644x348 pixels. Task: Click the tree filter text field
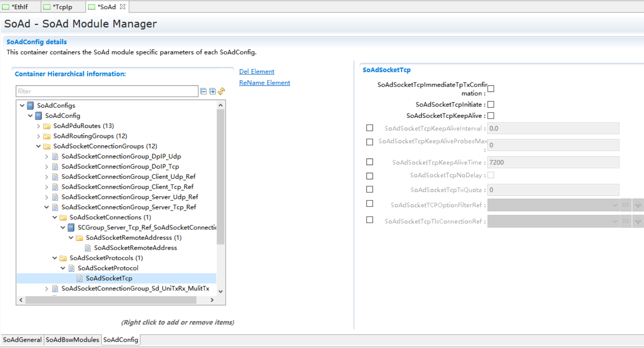tap(107, 91)
